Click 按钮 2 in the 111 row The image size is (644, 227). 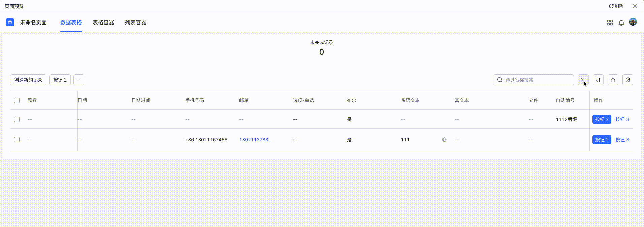(x=602, y=140)
